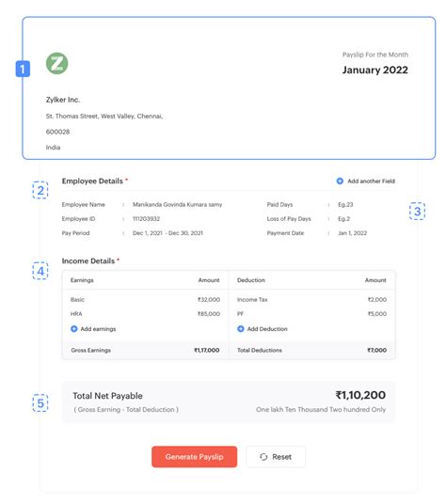The image size is (446, 504).
Task: Reset the payslip form
Action: 276,457
